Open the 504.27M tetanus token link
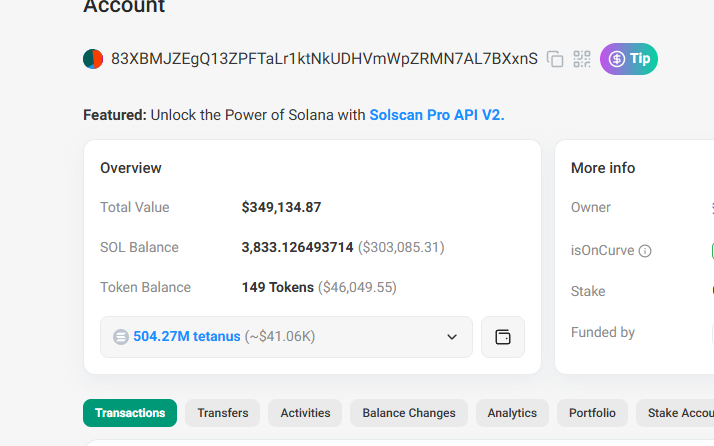The image size is (714, 446). point(187,336)
